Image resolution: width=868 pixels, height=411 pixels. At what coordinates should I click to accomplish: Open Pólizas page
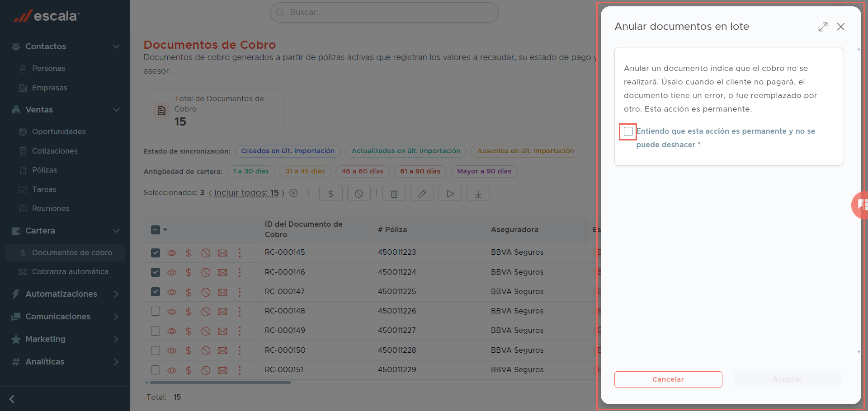pos(44,170)
